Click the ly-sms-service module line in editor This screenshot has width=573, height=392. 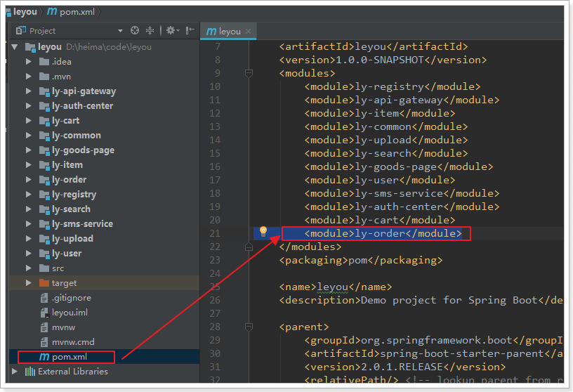click(402, 193)
